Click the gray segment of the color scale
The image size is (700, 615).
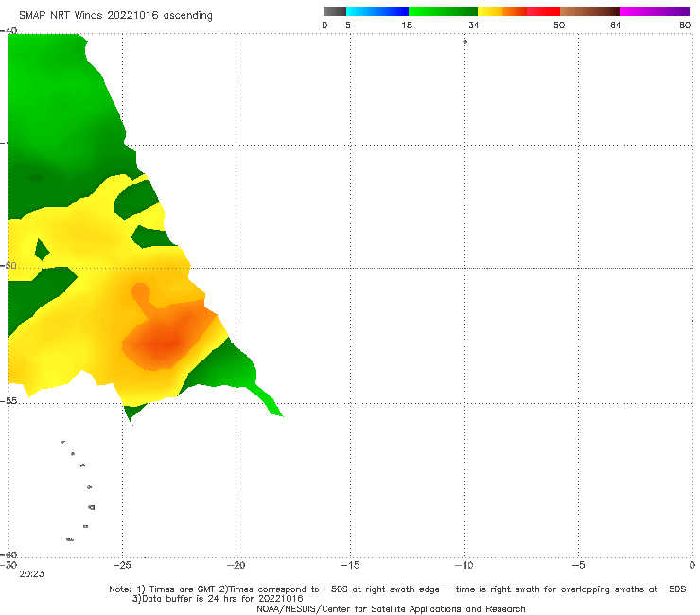335,11
